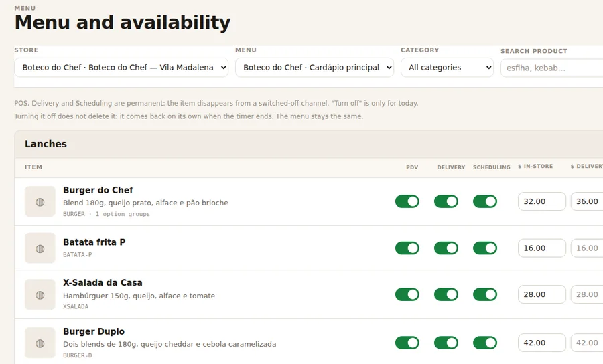Open the All categories dropdown

pyautogui.click(x=448, y=68)
